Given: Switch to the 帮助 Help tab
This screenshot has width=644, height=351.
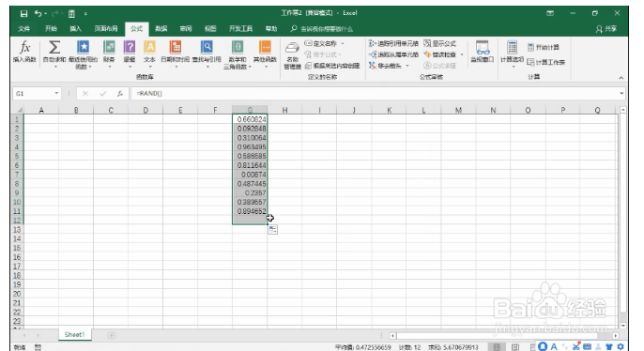Looking at the screenshot, I should (x=271, y=28).
